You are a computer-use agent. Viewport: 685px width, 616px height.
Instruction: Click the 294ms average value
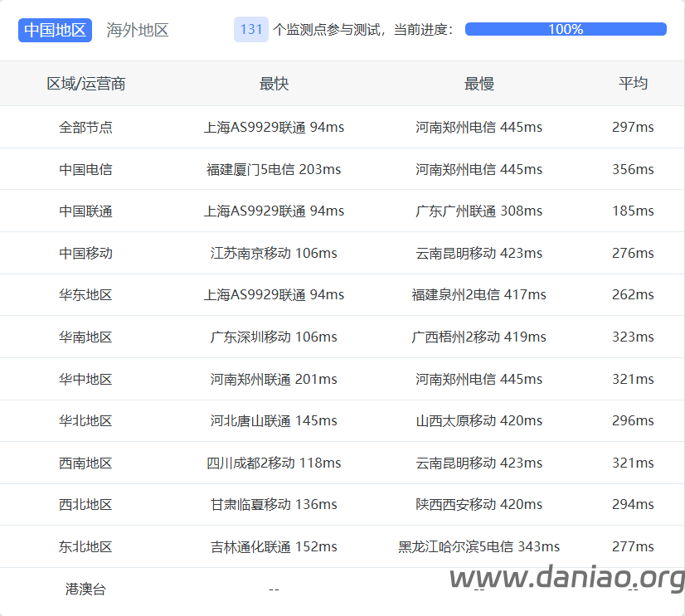633,505
